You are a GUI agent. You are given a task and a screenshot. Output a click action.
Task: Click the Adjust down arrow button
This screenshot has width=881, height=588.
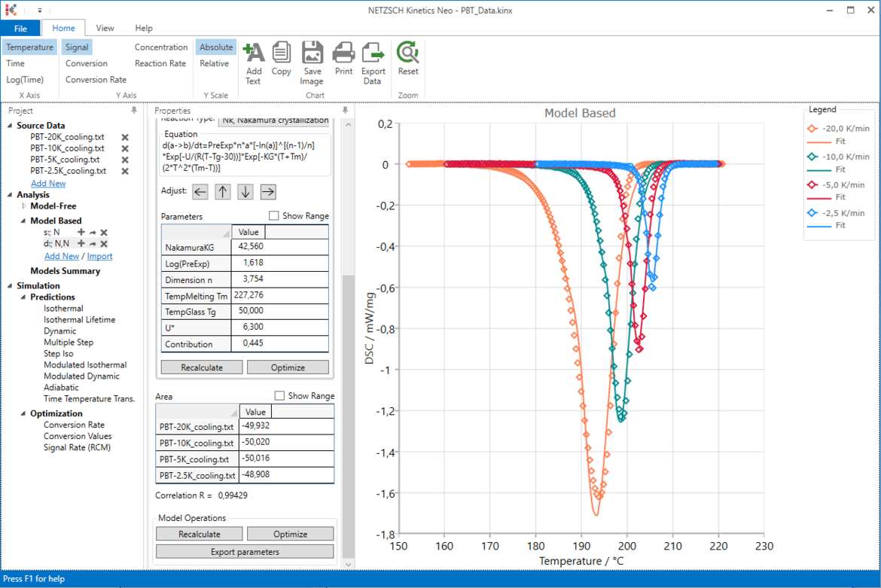[x=245, y=192]
